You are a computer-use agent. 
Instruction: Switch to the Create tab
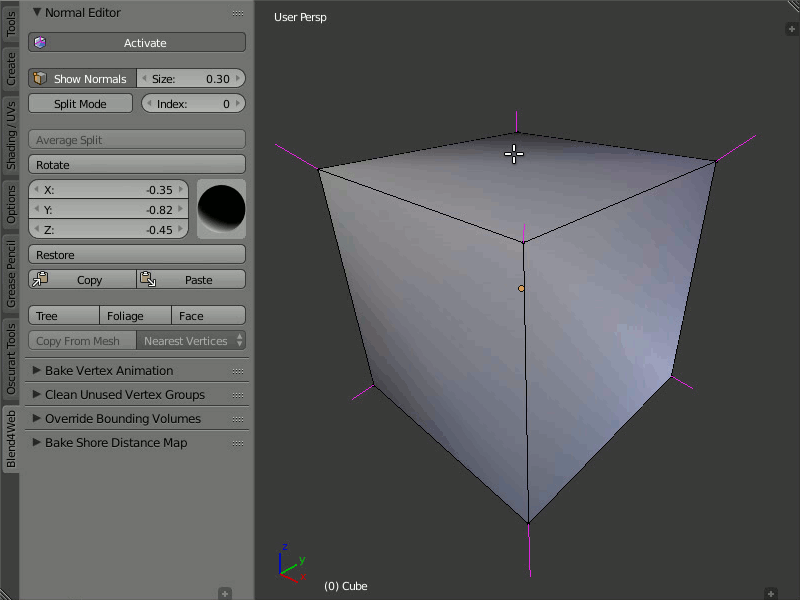(x=11, y=69)
